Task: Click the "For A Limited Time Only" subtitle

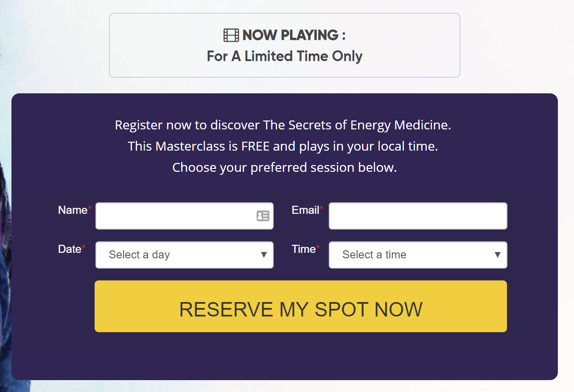Action: point(285,56)
